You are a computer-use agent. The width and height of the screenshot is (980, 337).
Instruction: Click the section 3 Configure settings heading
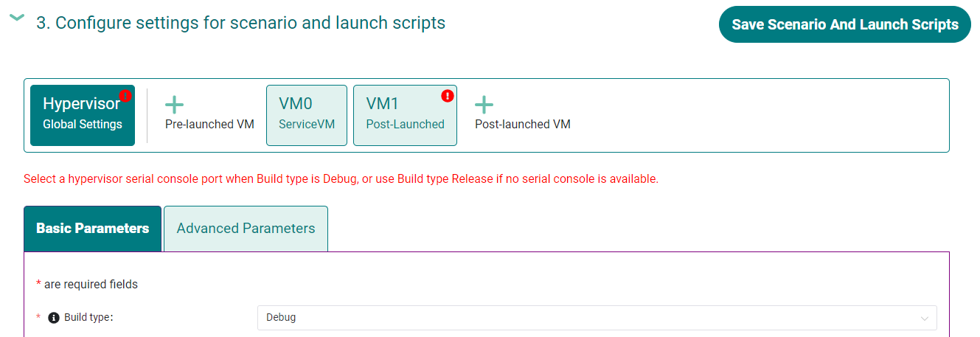(240, 23)
